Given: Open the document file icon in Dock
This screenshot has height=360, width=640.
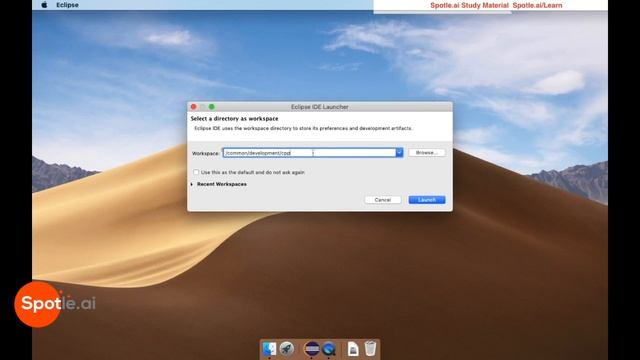Looking at the screenshot, I should point(353,349).
